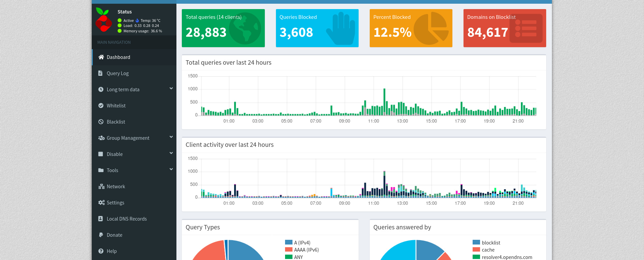Click the Whitelist check-circle icon

tap(101, 105)
